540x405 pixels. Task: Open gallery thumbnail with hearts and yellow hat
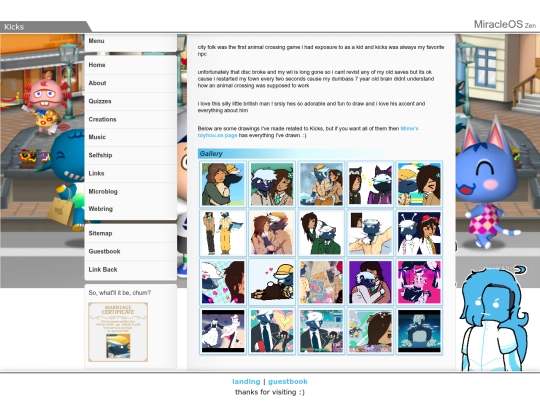tap(272, 282)
